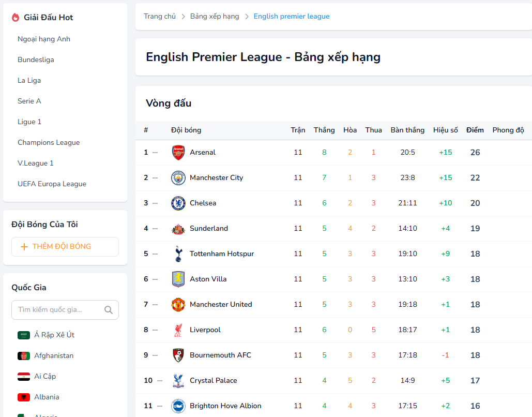Click the Arsenal club crest

178,153
